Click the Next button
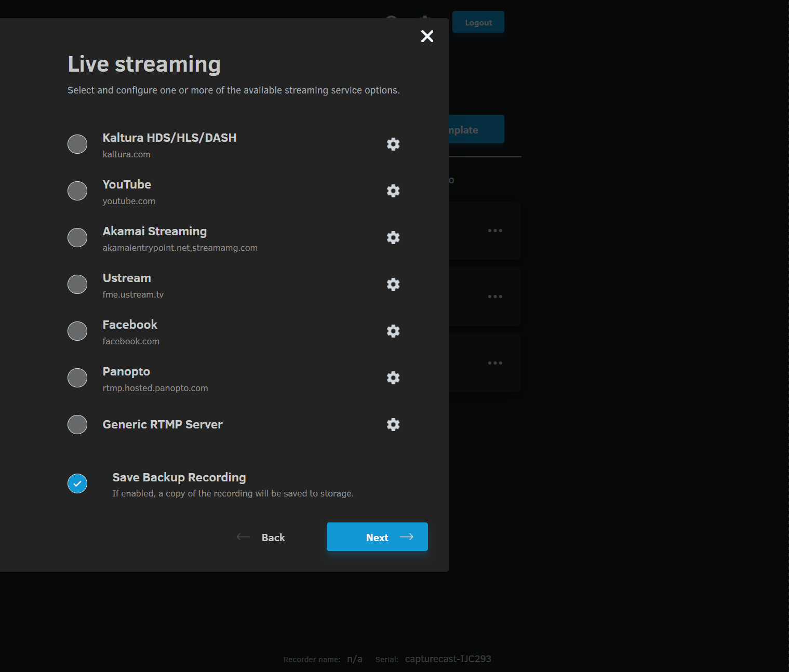Screen dimensions: 789x672 click(377, 537)
